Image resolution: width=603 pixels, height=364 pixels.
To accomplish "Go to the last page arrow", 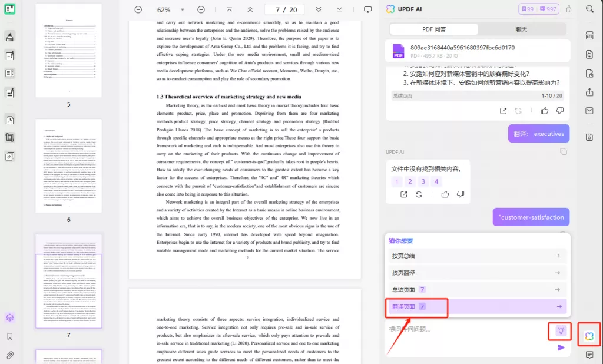I will pos(339,9).
